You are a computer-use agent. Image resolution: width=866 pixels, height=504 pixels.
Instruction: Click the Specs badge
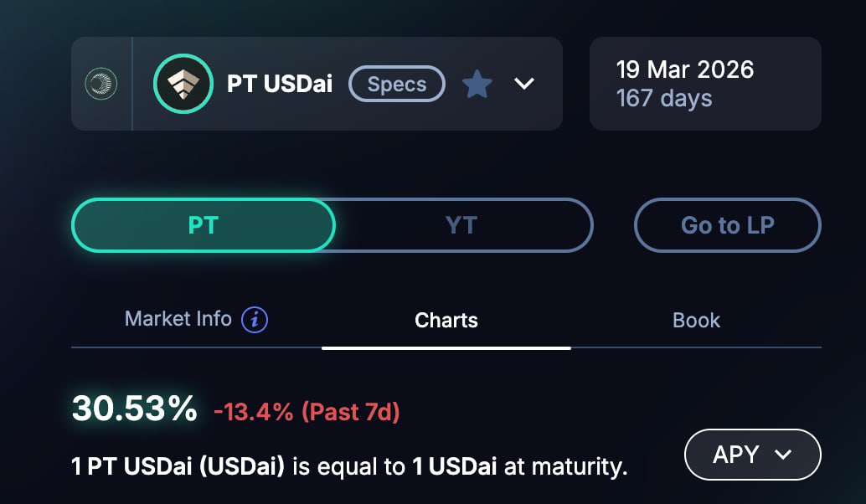pos(397,84)
